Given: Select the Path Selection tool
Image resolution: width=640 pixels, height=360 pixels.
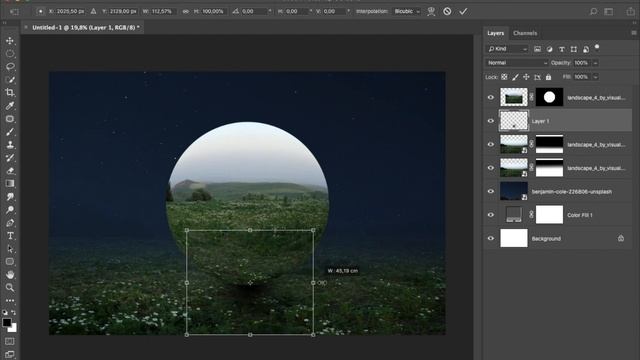Looking at the screenshot, I should point(10,249).
